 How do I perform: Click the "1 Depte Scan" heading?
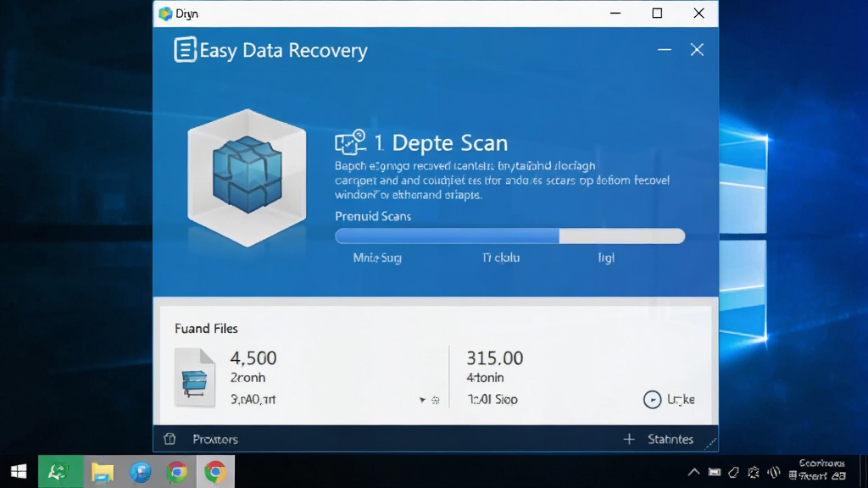click(441, 142)
